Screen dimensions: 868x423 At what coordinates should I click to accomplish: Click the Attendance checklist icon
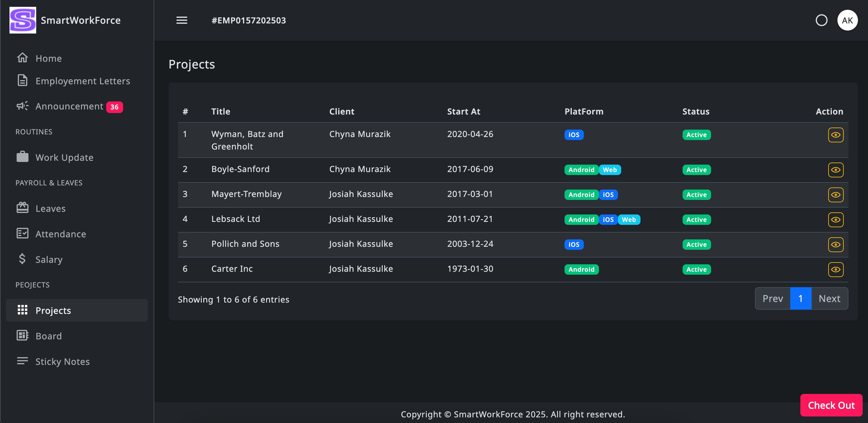click(22, 233)
